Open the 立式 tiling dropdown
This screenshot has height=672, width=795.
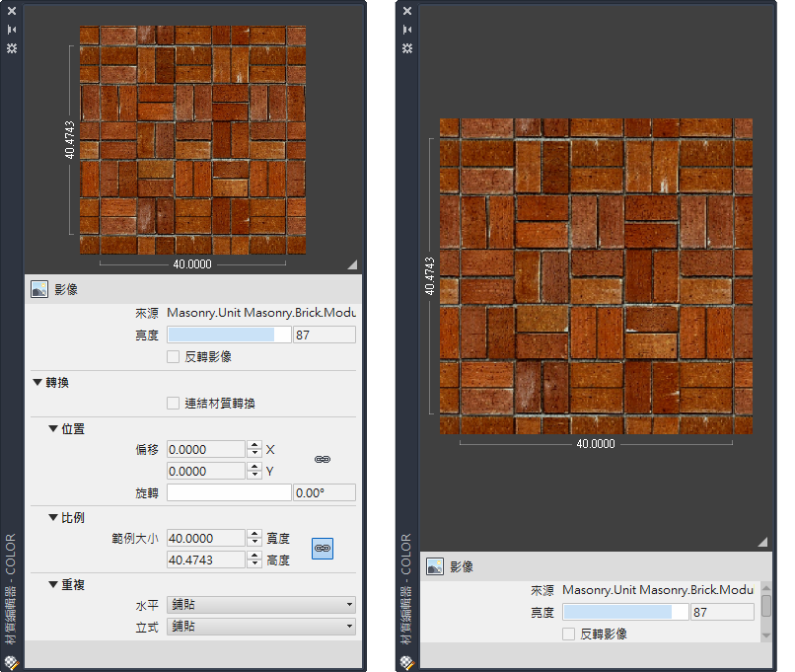tap(261, 627)
